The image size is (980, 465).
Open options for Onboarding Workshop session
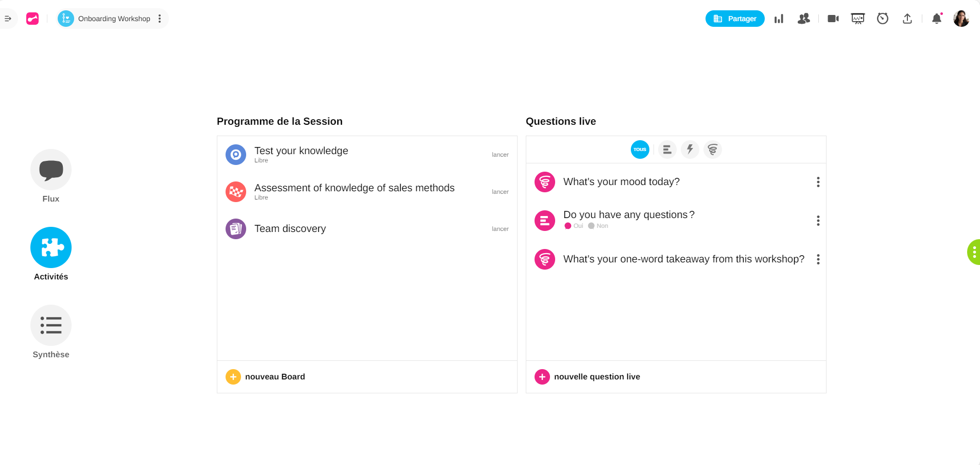pyautogui.click(x=160, y=19)
